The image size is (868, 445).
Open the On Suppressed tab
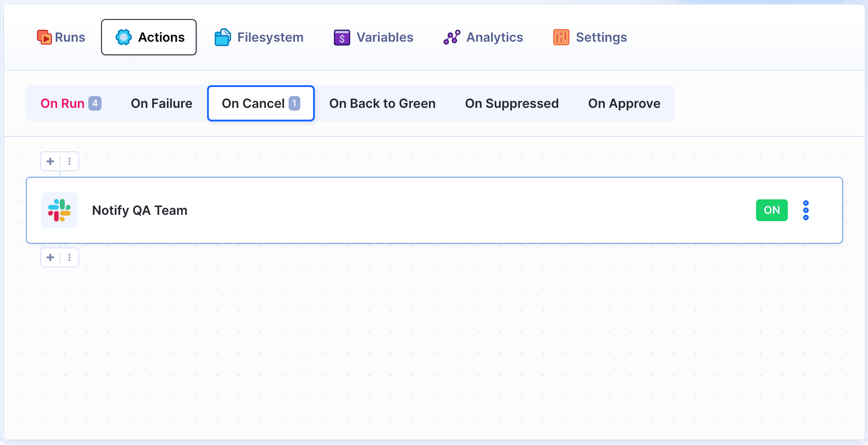(x=512, y=103)
